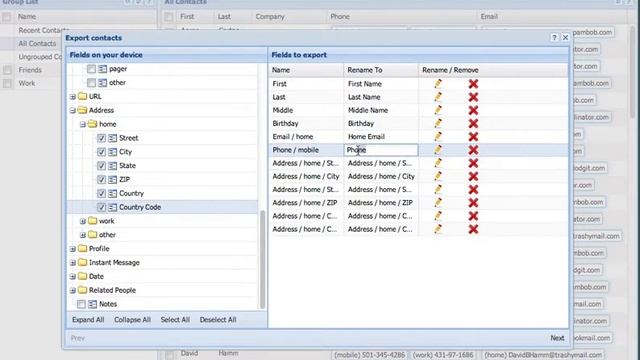Expand the URL tree node
Screen dimensions: 640x360
click(73, 97)
